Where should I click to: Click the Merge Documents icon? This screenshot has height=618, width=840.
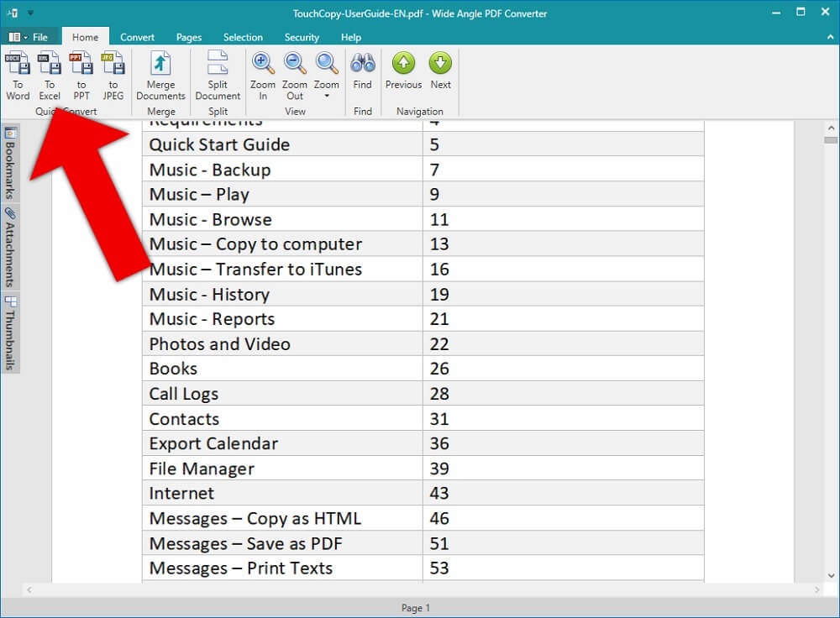pos(160,65)
